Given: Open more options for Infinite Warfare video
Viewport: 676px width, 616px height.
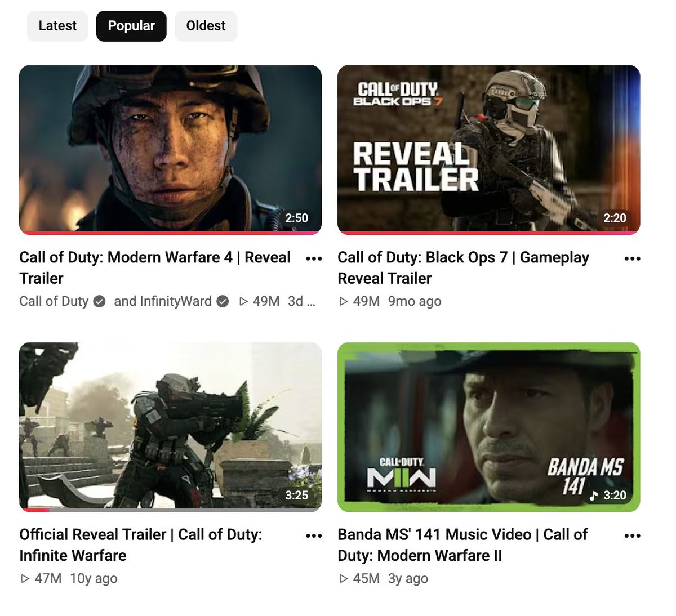Looking at the screenshot, I should point(314,536).
